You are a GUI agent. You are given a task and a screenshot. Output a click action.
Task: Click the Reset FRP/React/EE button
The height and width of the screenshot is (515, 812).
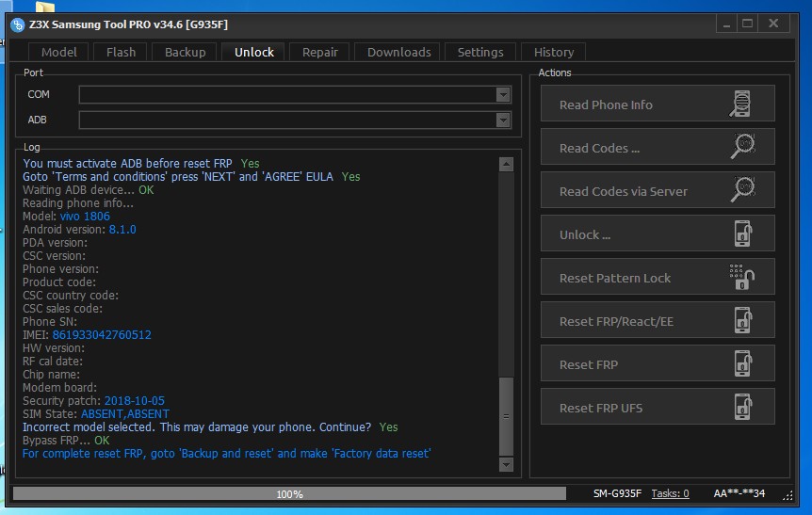point(658,320)
